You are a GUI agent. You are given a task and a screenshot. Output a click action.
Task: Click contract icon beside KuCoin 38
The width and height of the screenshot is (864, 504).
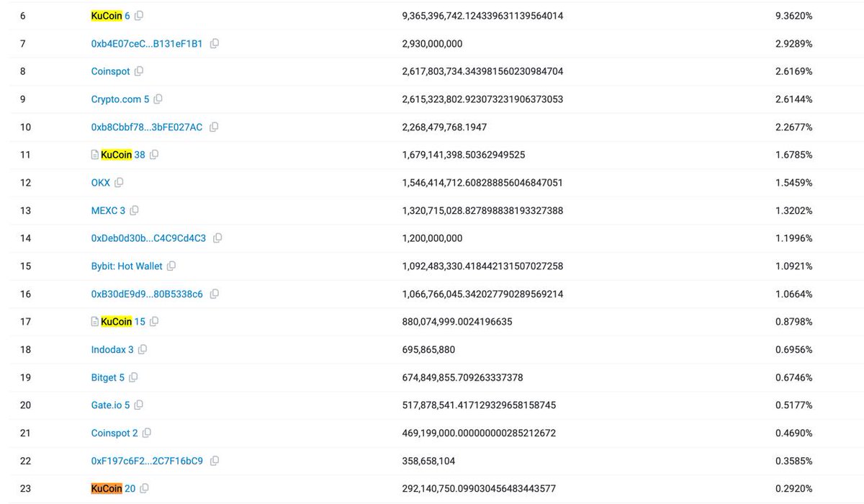(95, 155)
